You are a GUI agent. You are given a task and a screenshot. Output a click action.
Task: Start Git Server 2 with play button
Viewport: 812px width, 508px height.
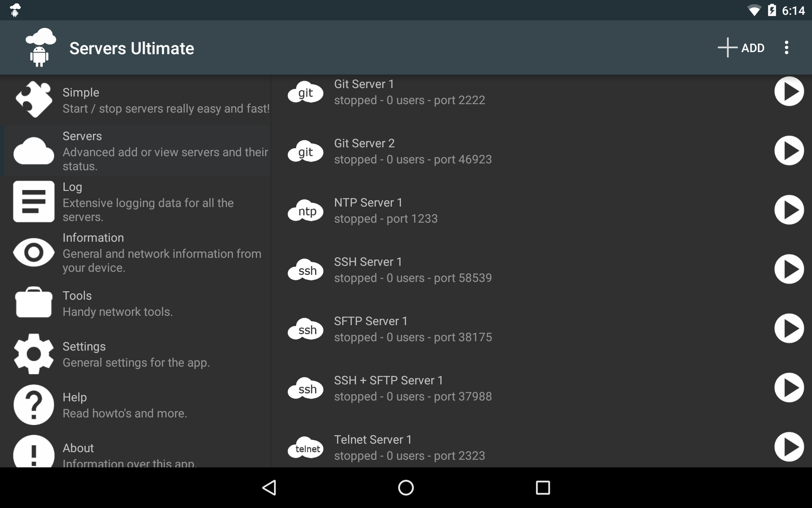pyautogui.click(x=789, y=151)
